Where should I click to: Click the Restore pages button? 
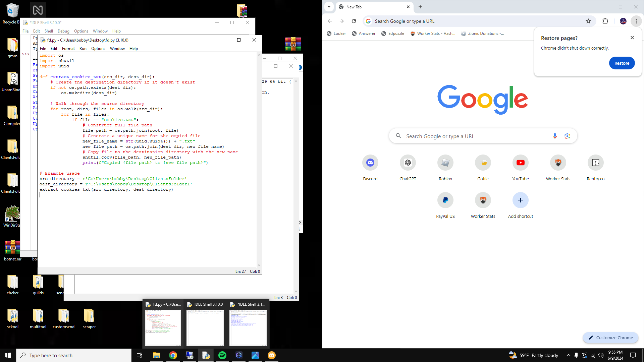[x=622, y=63]
